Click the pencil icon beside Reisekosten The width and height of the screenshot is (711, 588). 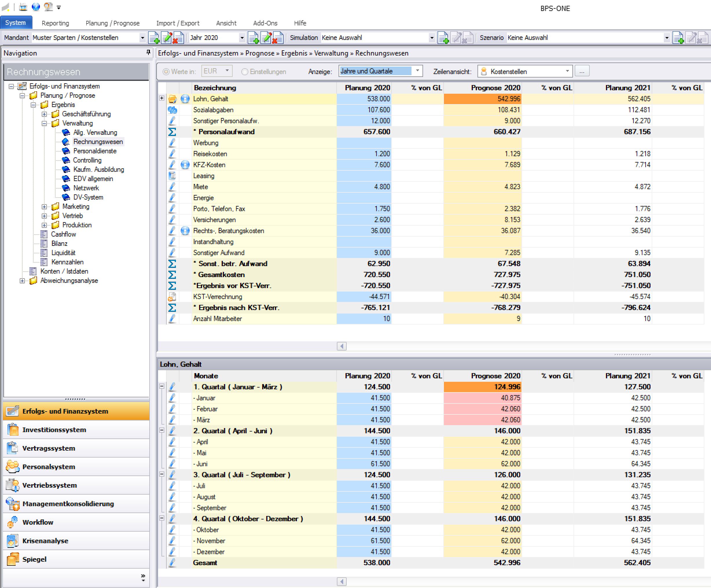click(172, 154)
